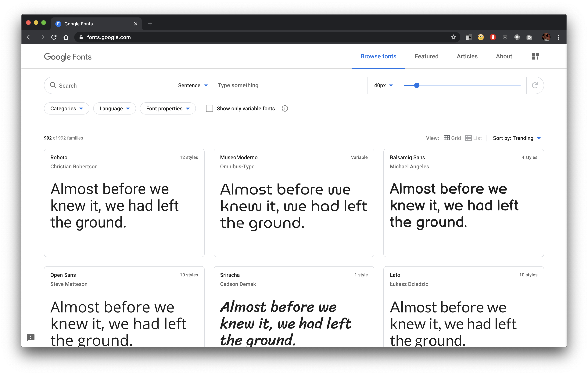Click the search magnifier icon
Viewport: 588px width, 375px height.
[x=53, y=85]
